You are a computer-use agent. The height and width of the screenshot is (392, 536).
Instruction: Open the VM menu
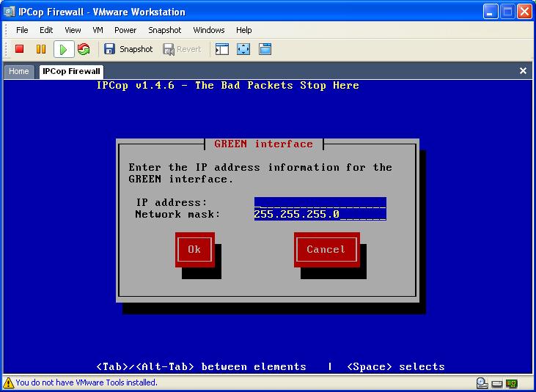[x=98, y=30]
